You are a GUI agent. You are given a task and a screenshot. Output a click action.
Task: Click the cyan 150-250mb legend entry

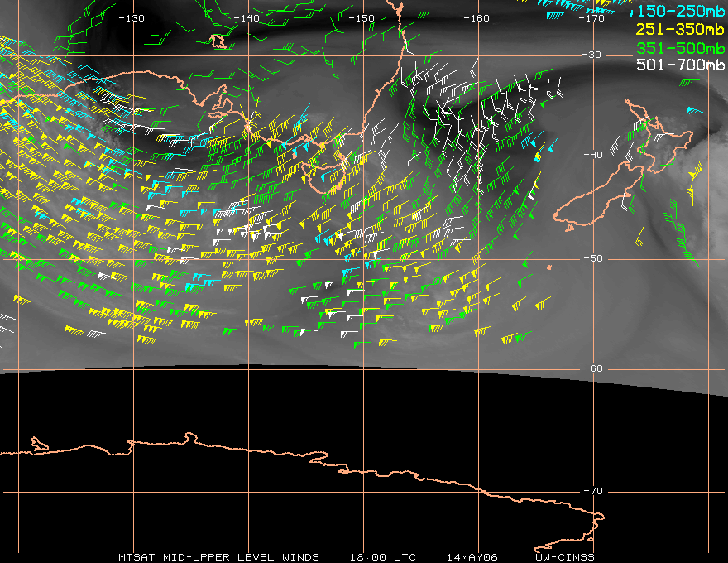(681, 11)
